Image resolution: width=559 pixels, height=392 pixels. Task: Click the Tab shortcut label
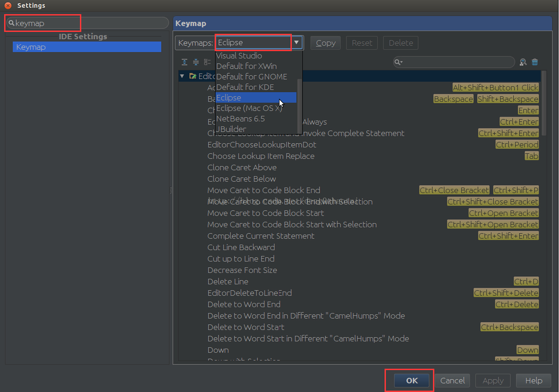pyautogui.click(x=532, y=156)
